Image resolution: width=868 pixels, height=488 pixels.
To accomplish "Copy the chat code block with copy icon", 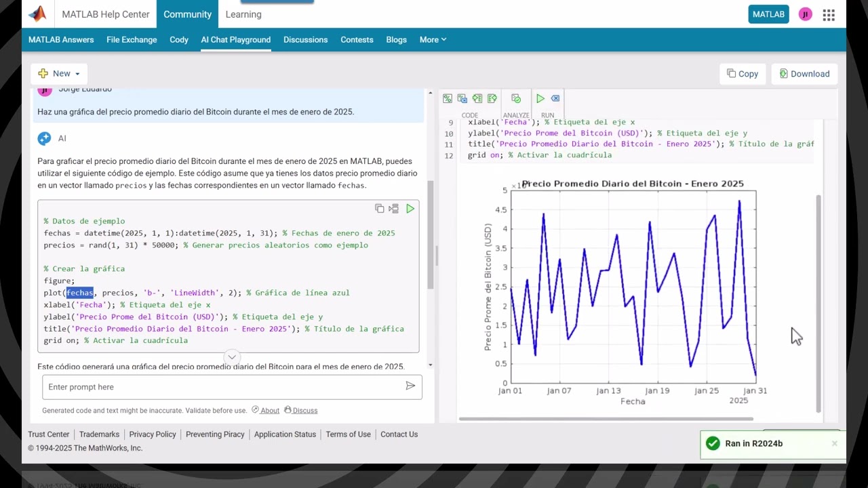I will point(380,209).
